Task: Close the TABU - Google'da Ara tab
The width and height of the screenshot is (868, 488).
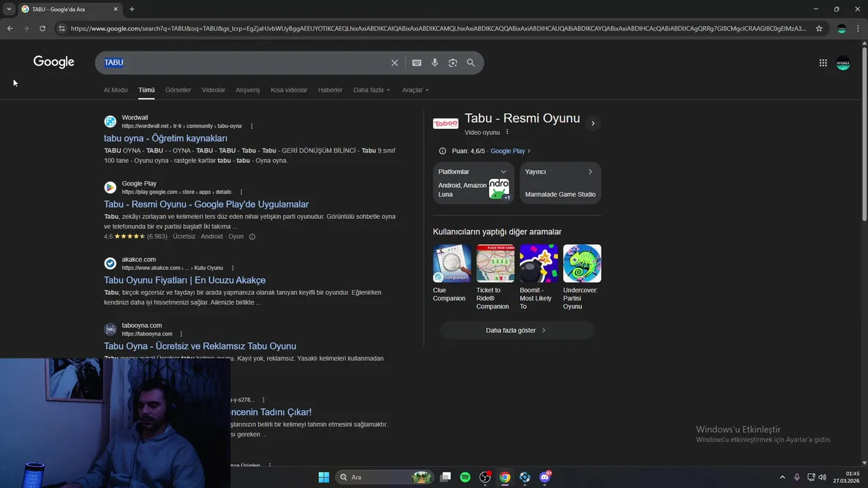Action: [115, 9]
